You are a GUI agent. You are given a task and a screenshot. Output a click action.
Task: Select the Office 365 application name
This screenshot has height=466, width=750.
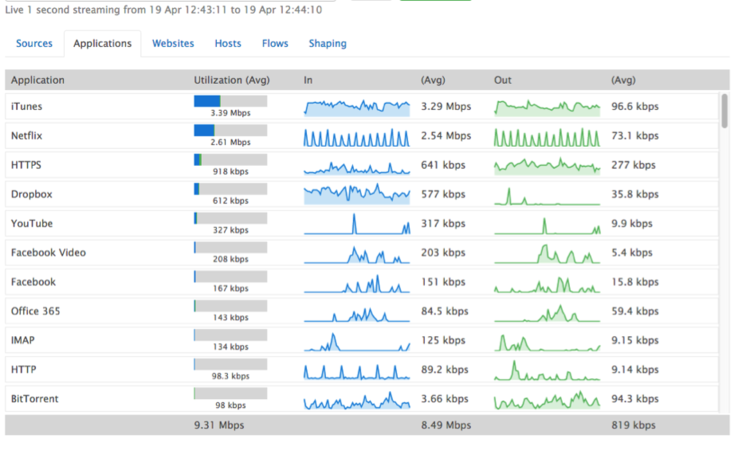35,311
